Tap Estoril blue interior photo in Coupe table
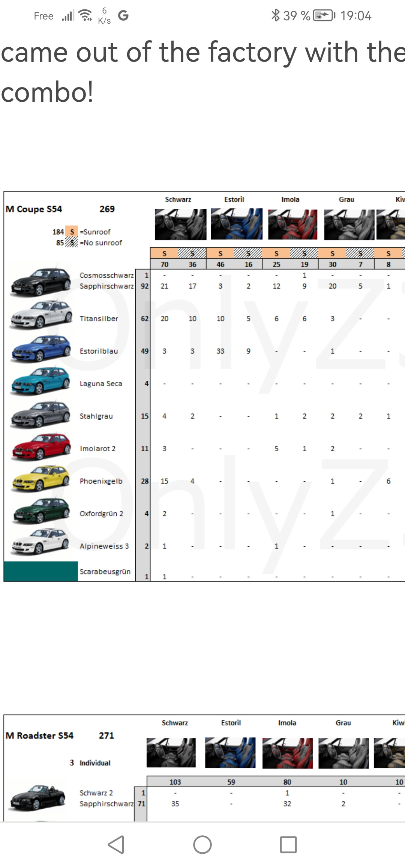Screen dimensions: 405x868 pyautogui.click(x=237, y=225)
